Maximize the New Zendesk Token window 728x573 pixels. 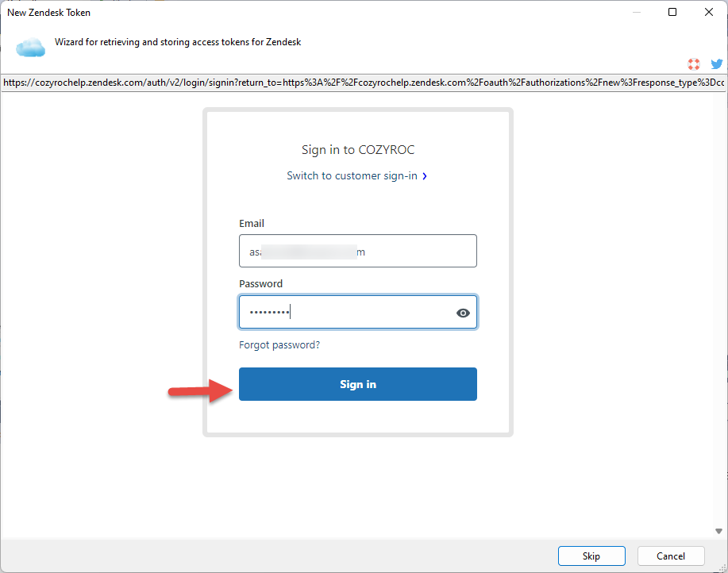coord(672,12)
